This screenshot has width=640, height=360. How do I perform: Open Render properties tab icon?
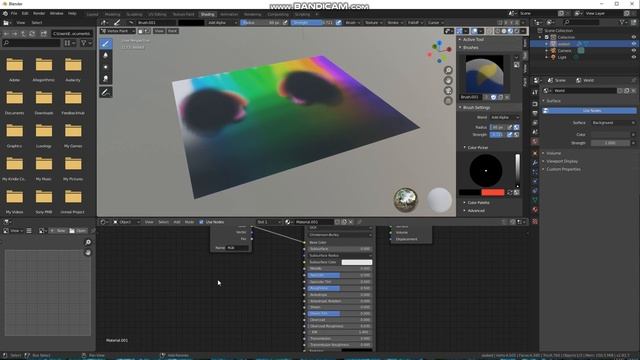pyautogui.click(x=535, y=103)
